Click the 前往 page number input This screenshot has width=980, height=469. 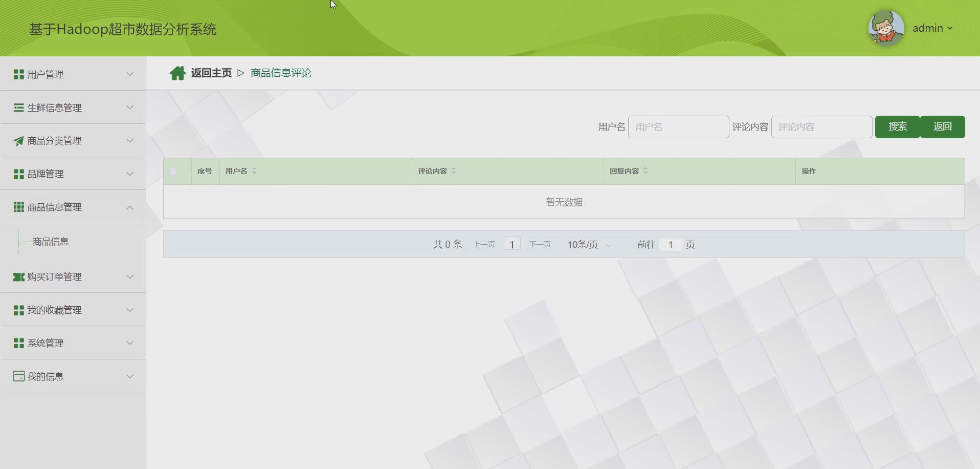[x=671, y=245]
